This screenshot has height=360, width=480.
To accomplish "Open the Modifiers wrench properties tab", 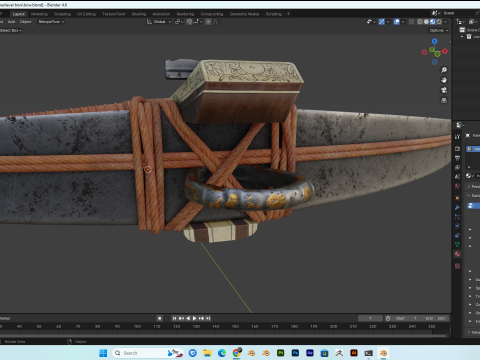I will pos(457,207).
